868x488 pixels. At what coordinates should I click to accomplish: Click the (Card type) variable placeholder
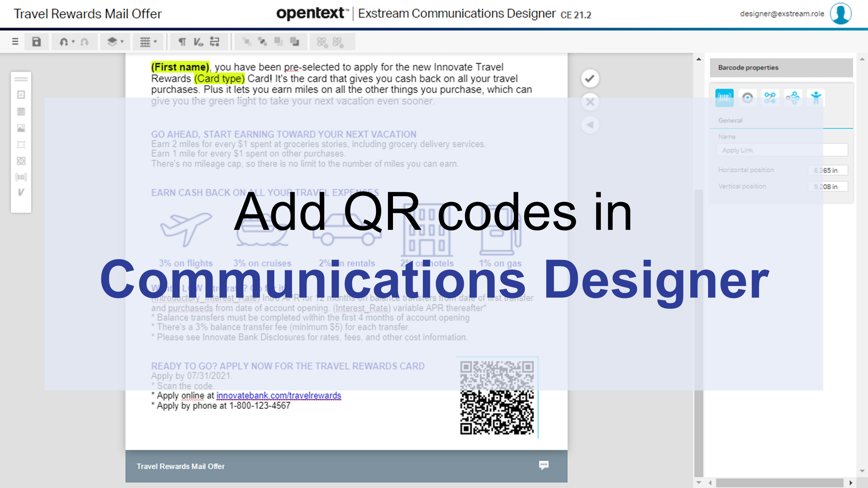pyautogui.click(x=219, y=79)
